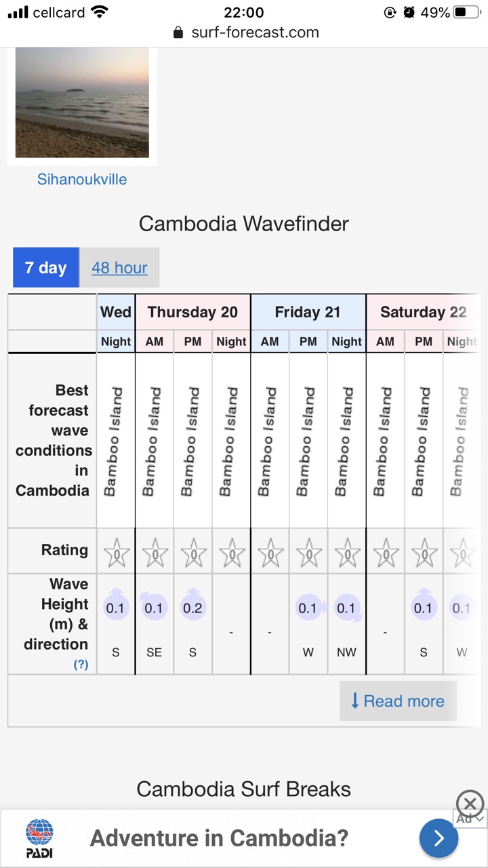Tap Bamboo Island under Friday Night
Screen dimensions: 488x868
pos(347,441)
